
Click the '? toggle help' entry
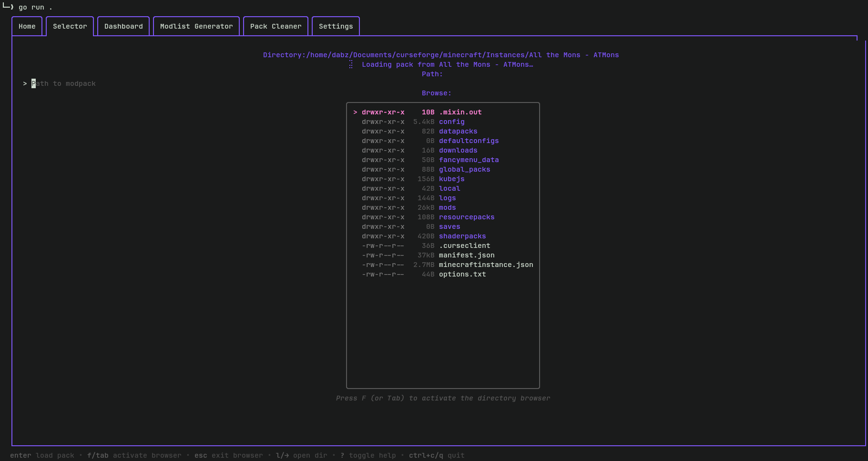(x=368, y=455)
